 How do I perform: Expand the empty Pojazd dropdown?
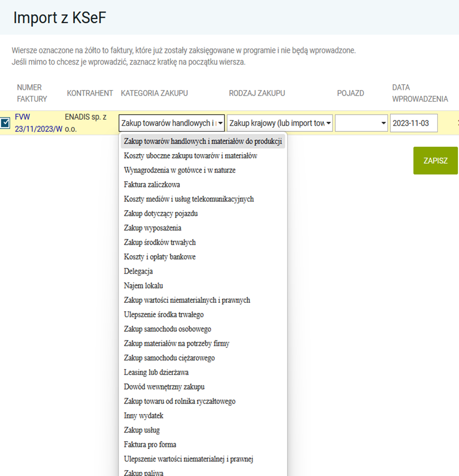tap(361, 123)
